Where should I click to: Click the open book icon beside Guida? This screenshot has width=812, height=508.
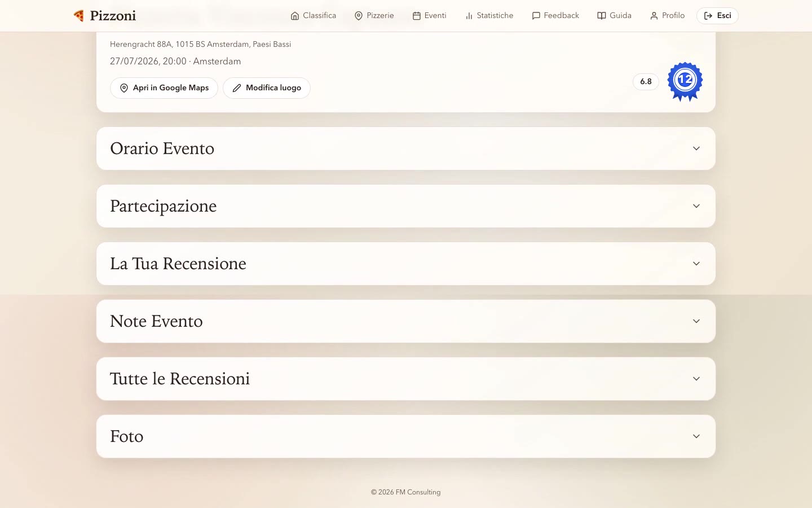[602, 16]
